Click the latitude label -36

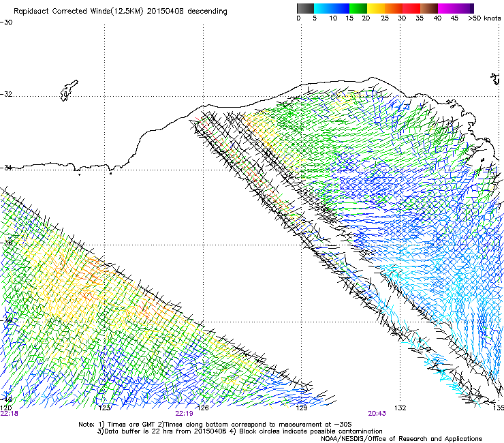[6, 243]
